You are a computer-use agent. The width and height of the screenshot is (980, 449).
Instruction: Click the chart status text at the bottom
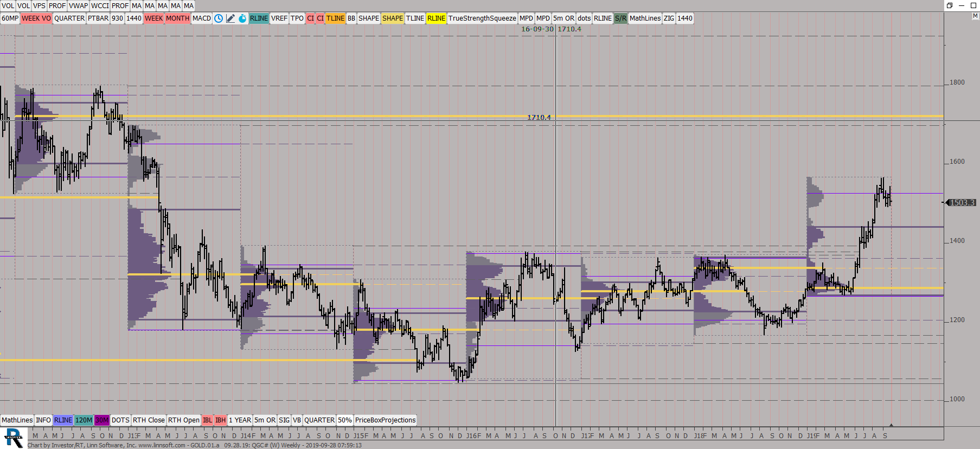pyautogui.click(x=195, y=445)
